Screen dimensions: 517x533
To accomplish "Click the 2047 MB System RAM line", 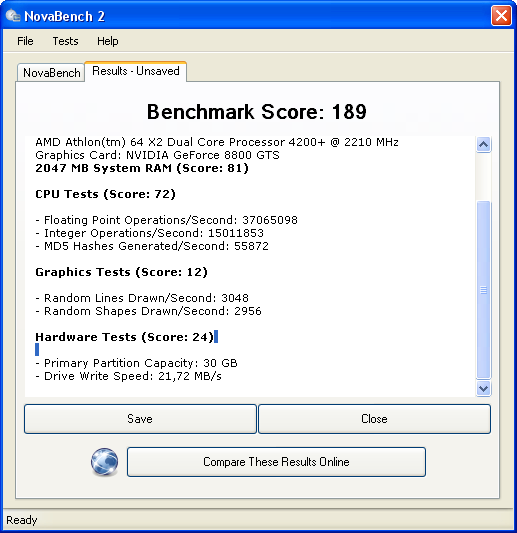I will pos(142,168).
